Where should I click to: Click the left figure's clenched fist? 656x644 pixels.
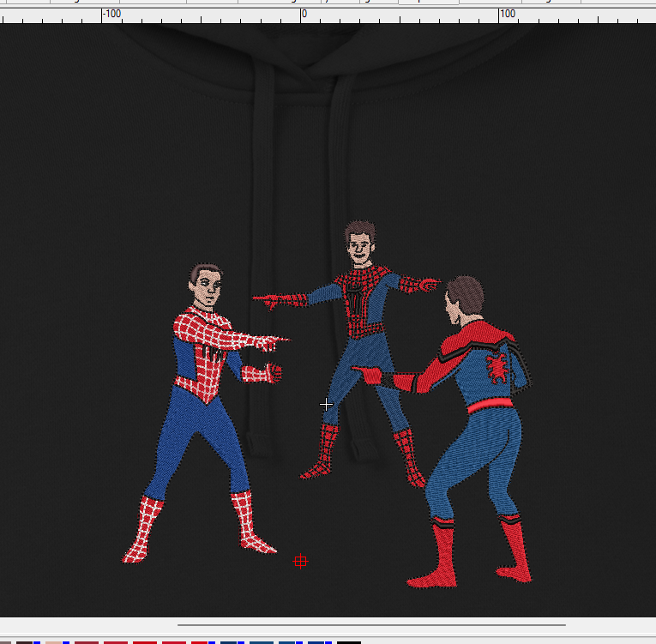[272, 373]
